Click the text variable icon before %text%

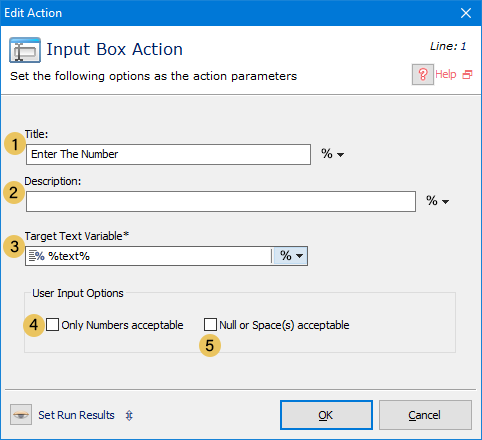point(36,256)
